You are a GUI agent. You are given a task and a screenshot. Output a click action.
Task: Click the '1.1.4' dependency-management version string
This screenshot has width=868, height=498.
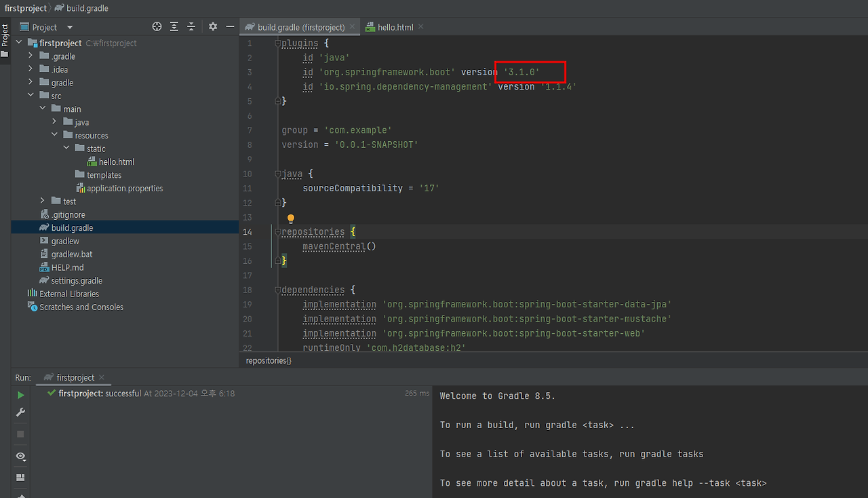[558, 87]
